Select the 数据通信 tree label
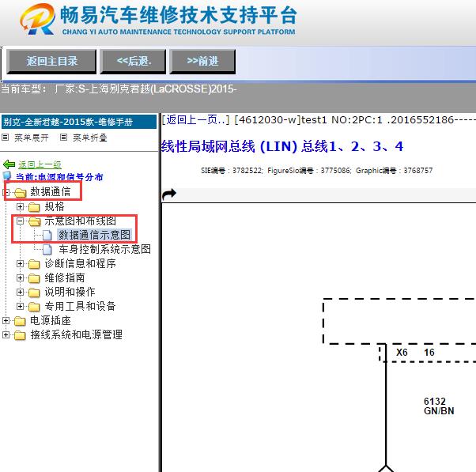Image resolution: width=476 pixels, height=472 pixels. tap(51, 192)
